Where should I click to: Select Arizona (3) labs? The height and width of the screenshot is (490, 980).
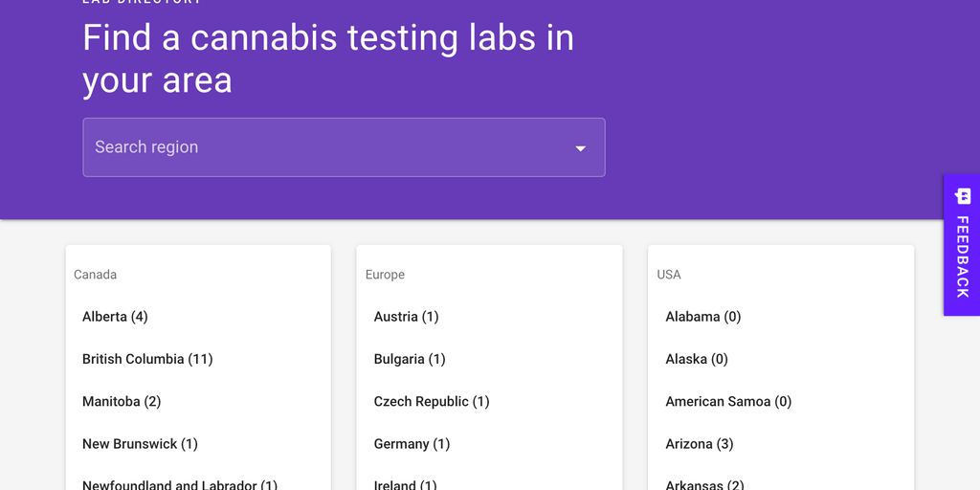(x=700, y=444)
